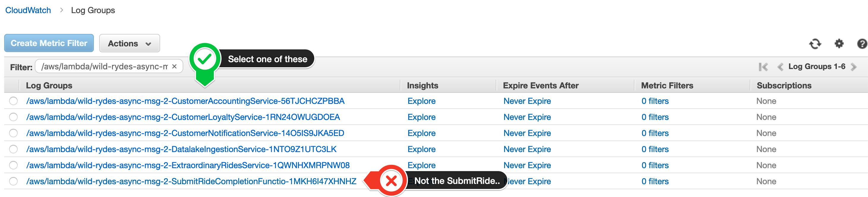Image resolution: width=868 pixels, height=197 pixels.
Task: Open the settings gear icon
Action: (x=839, y=43)
